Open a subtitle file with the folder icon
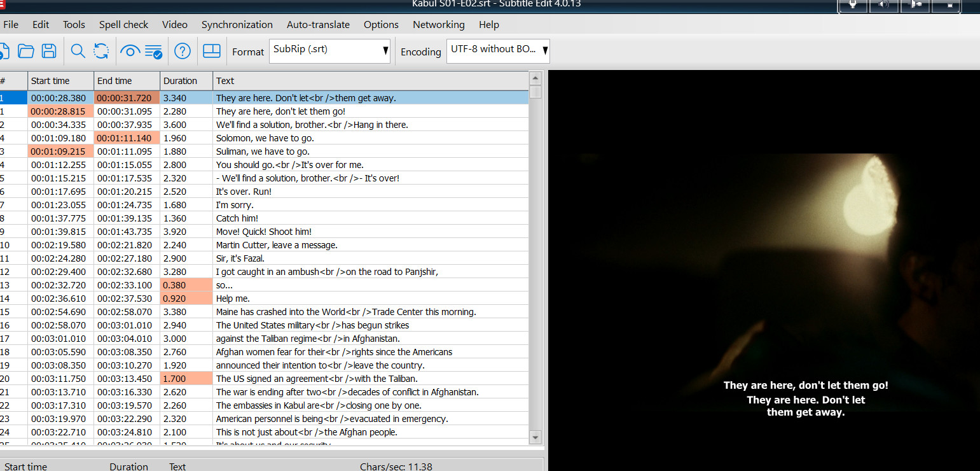980x471 pixels. pos(26,51)
